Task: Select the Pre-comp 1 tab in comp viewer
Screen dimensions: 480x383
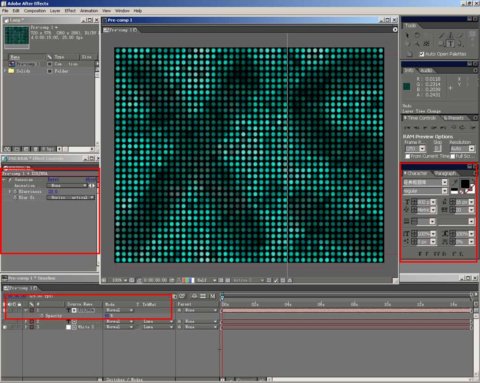Action: (121, 30)
